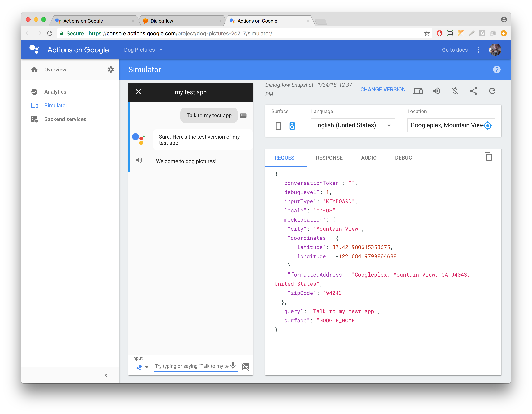Open Go to docs link

tap(455, 50)
